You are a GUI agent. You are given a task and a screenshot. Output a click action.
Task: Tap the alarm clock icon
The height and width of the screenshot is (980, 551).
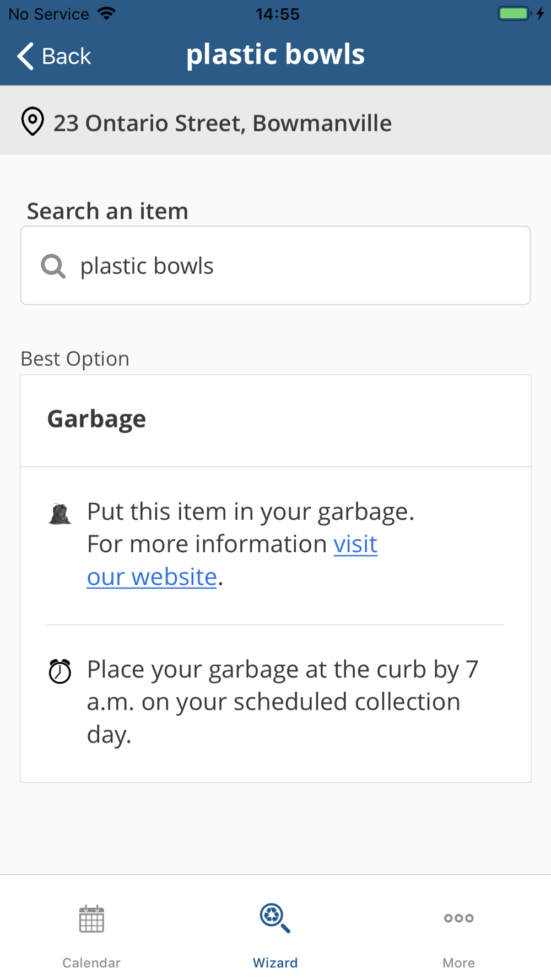pyautogui.click(x=60, y=671)
